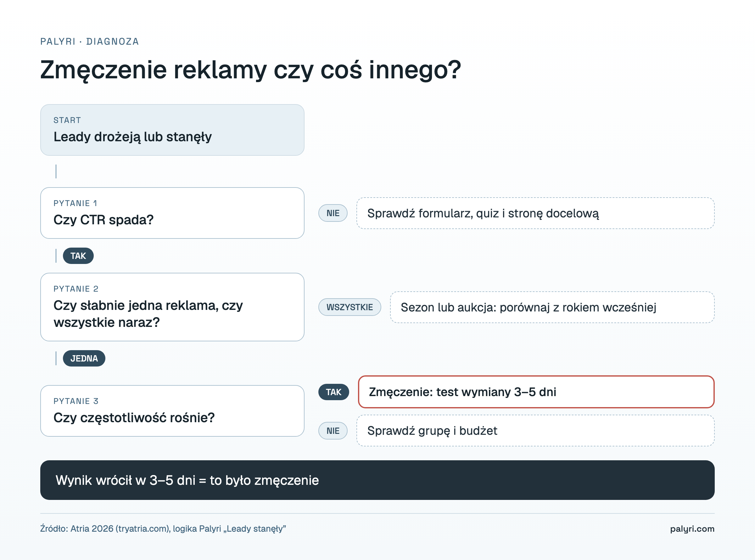Click the dark banner 'Wynik wrócił w 3–5 dni'

[x=377, y=480]
